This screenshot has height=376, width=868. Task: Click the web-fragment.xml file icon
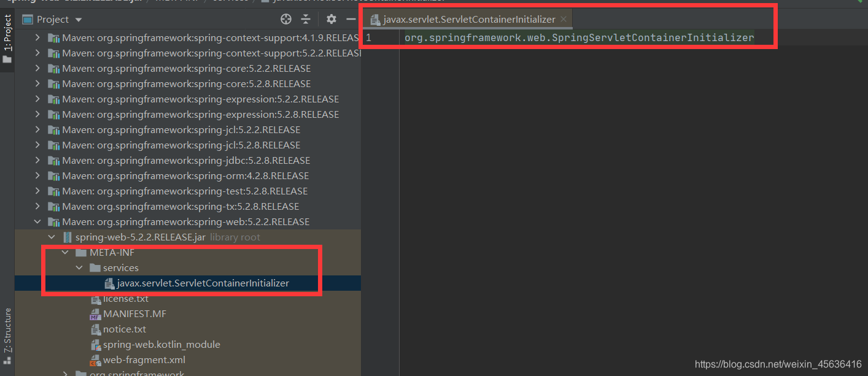click(96, 359)
